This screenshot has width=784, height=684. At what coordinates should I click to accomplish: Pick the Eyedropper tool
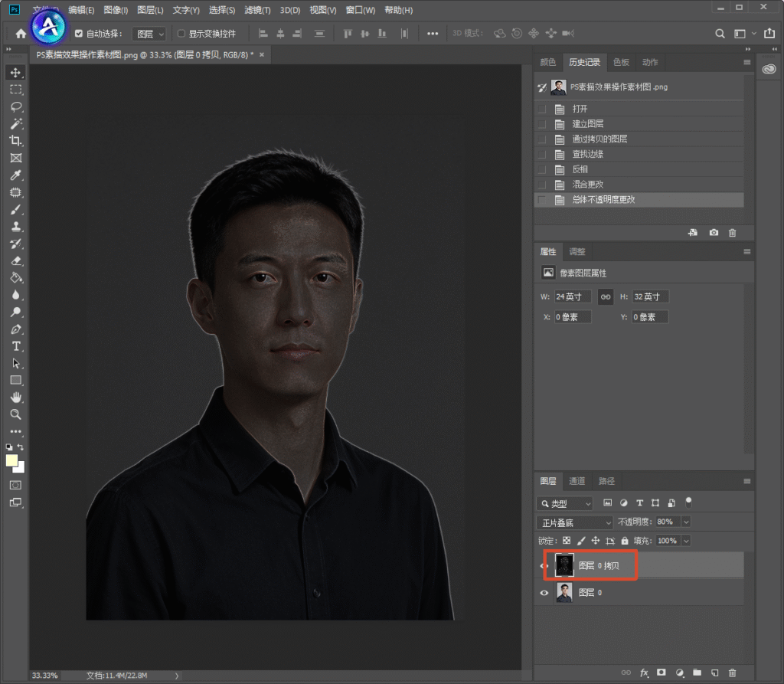pos(16,175)
